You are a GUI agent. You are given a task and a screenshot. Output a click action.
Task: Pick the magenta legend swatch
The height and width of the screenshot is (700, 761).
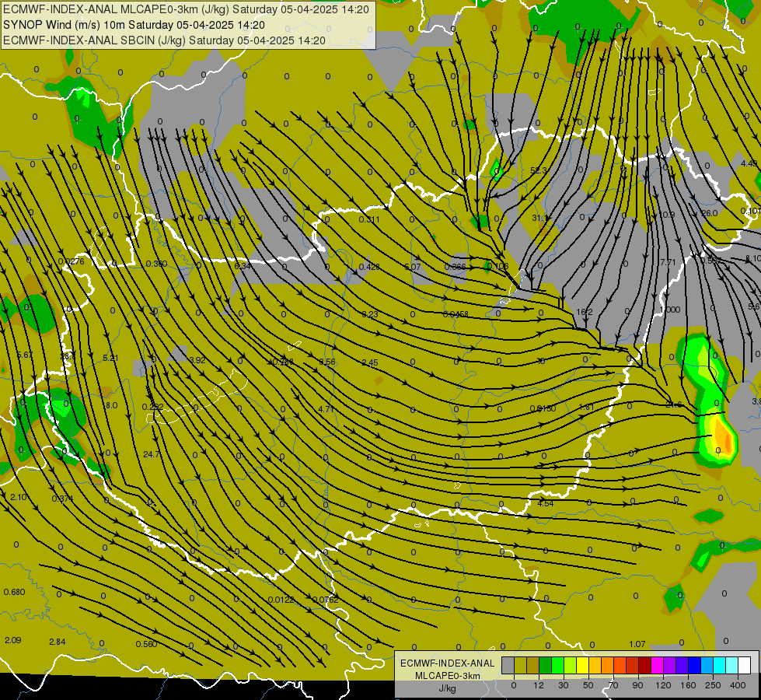pos(657,666)
